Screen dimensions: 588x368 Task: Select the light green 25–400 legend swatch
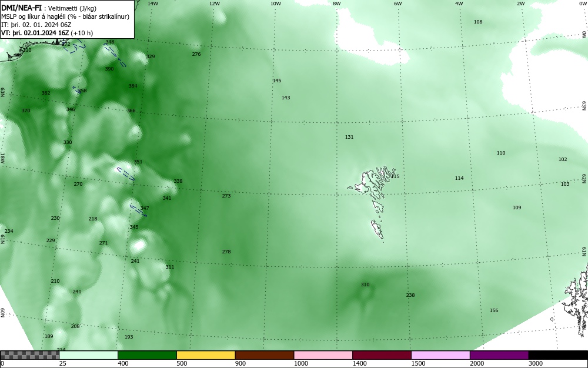89,355
